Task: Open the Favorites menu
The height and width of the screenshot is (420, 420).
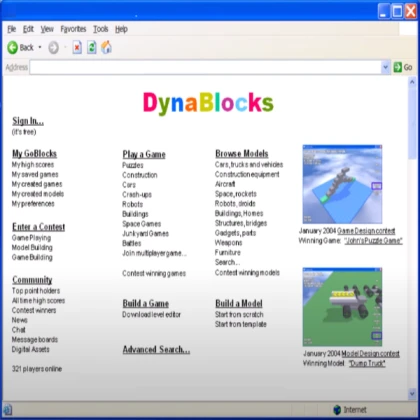Action: click(73, 29)
